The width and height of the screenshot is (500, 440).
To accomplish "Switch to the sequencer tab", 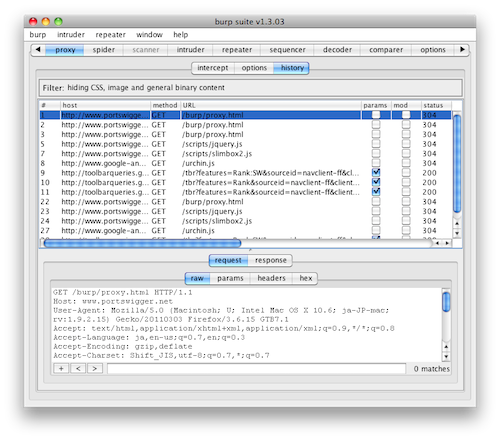I will tap(287, 50).
